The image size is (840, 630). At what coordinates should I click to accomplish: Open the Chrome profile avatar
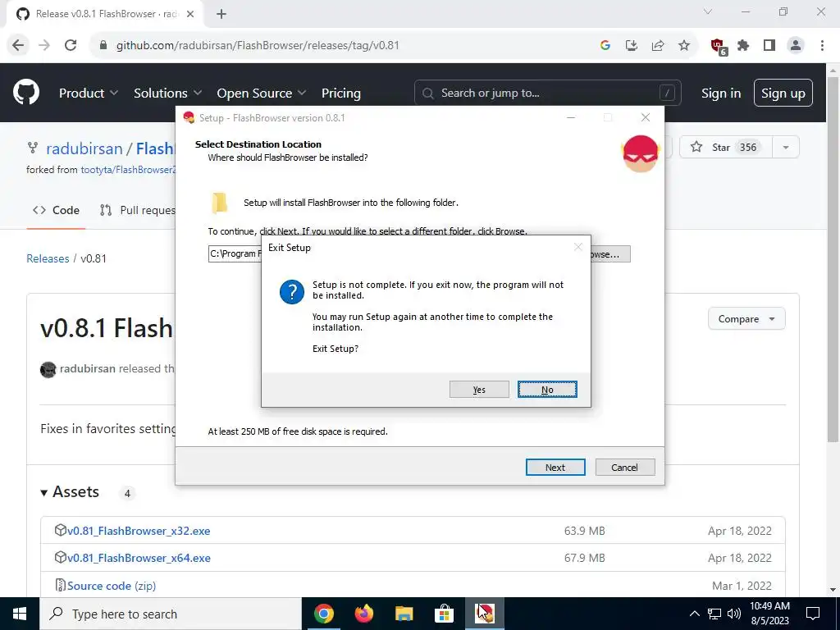796,46
